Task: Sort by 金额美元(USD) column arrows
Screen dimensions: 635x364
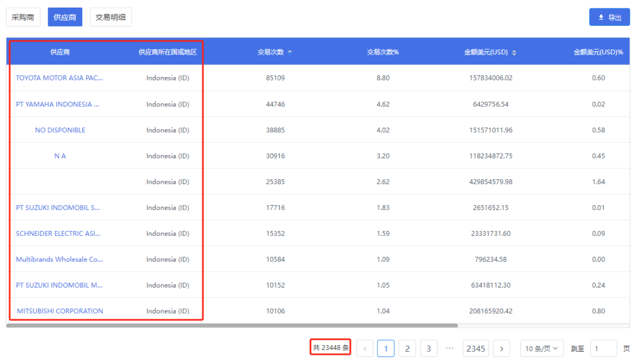Action: [514, 52]
